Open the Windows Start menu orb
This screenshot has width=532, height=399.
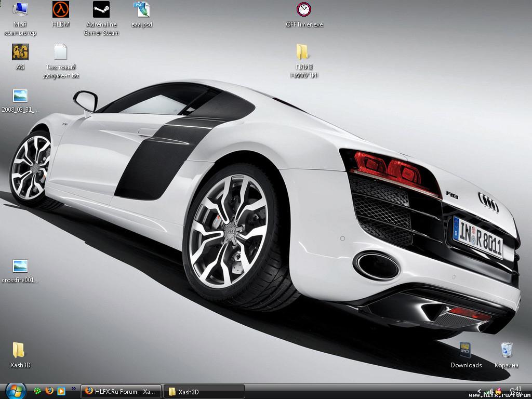pos(16,391)
